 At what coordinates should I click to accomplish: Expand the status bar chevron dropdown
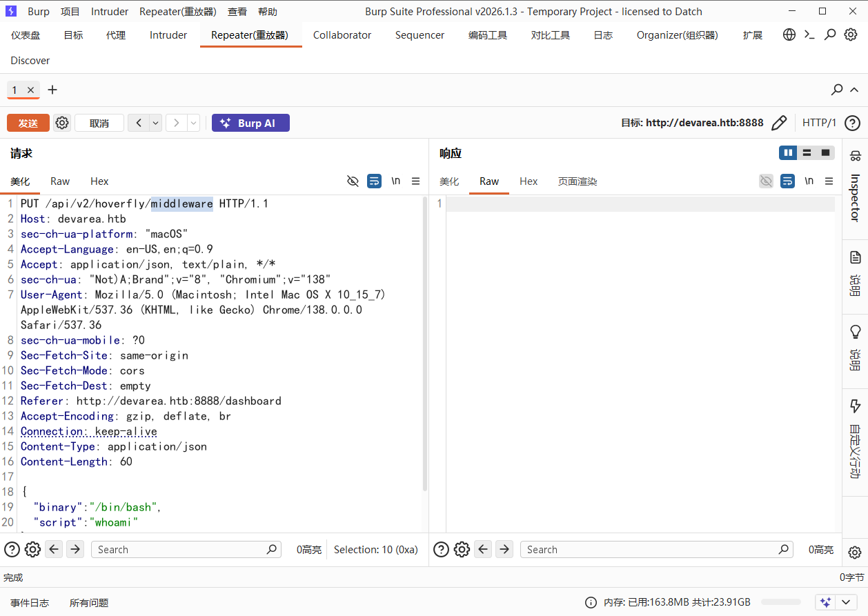point(845,602)
